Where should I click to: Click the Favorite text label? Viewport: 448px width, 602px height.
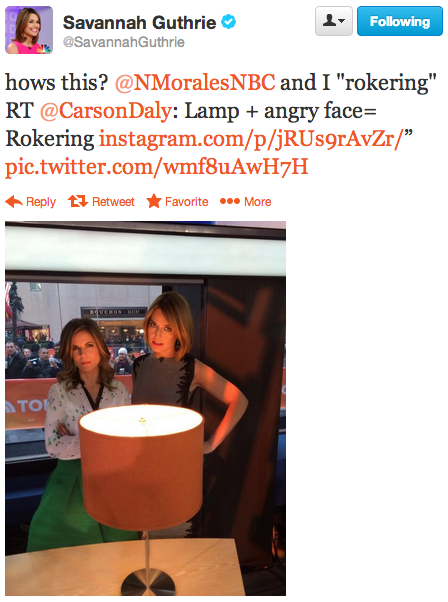tap(187, 202)
